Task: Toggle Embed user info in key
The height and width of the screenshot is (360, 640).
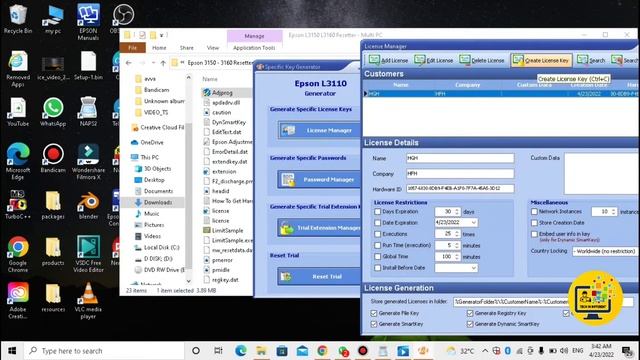Action: point(534,234)
